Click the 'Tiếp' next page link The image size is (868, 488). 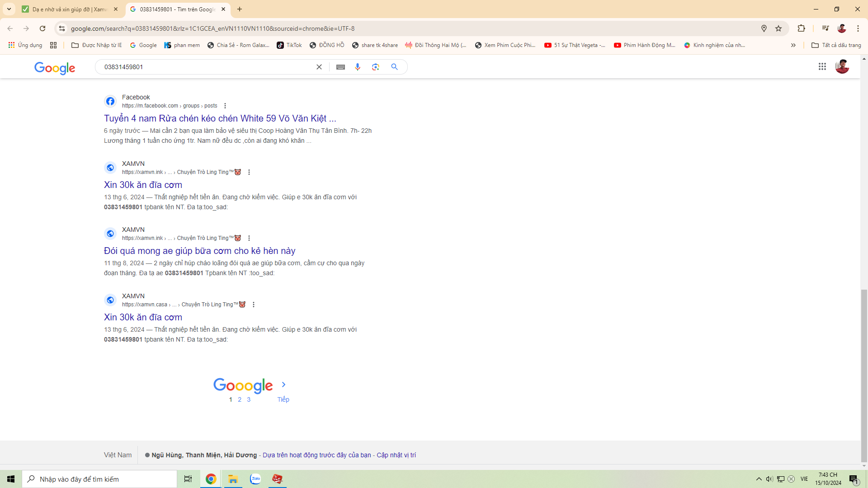(x=283, y=399)
